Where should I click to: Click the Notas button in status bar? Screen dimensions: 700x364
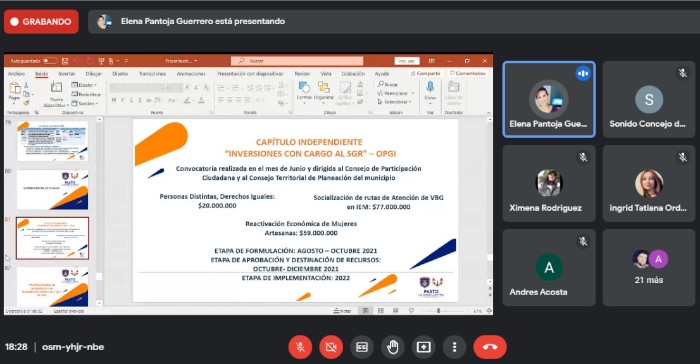tap(343, 311)
